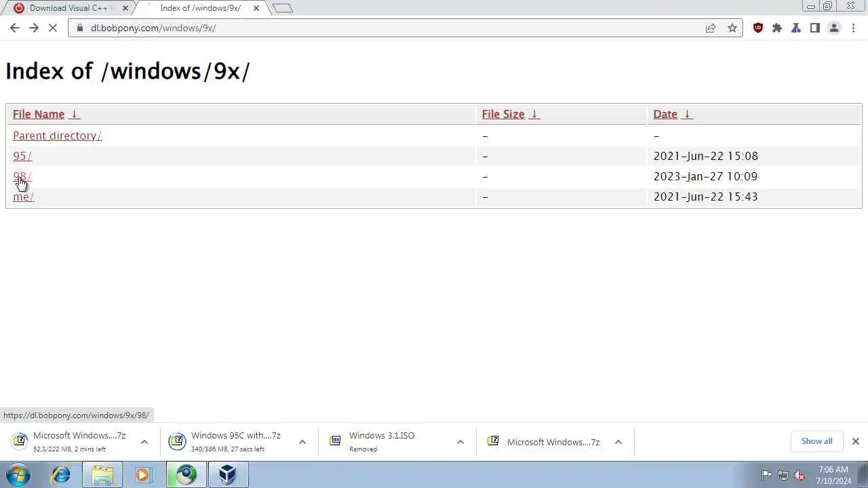868x488 pixels.
Task: Open network status tray icon
Action: [783, 475]
